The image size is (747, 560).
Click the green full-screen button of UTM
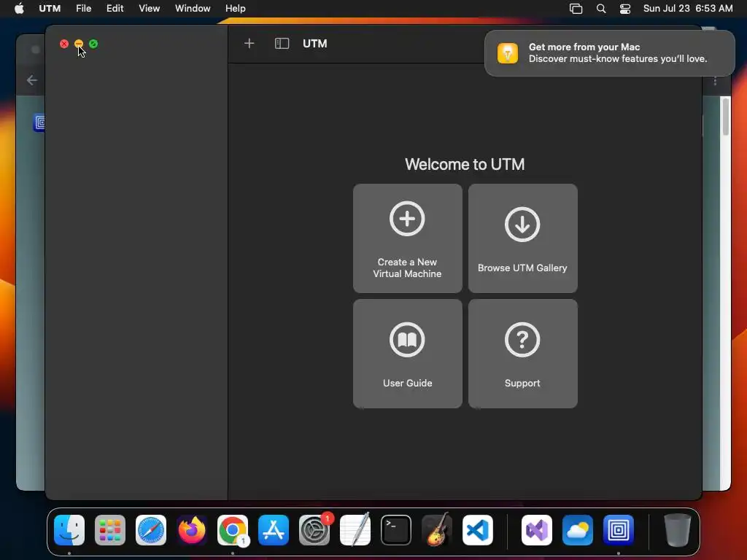(93, 44)
